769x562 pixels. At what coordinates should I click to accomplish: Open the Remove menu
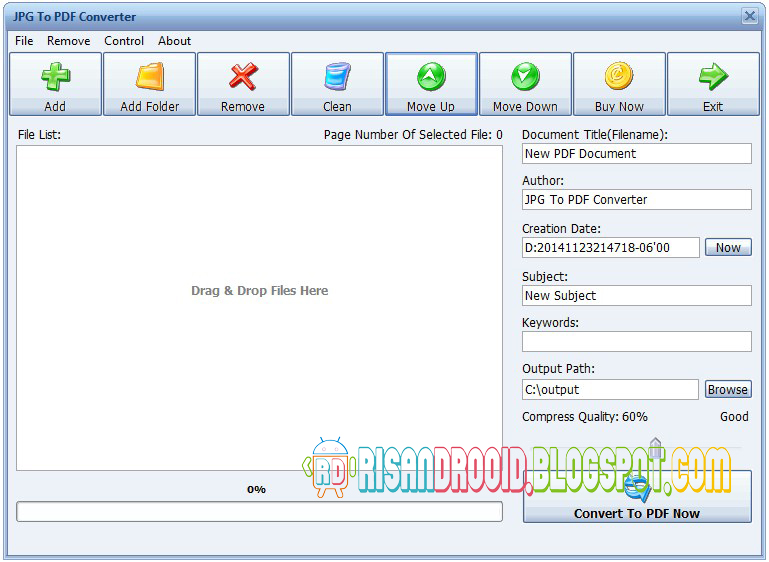pyautogui.click(x=69, y=41)
